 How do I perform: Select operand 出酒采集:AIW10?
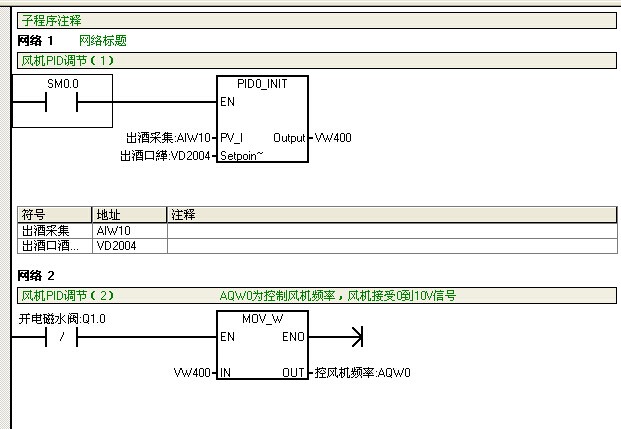point(168,138)
